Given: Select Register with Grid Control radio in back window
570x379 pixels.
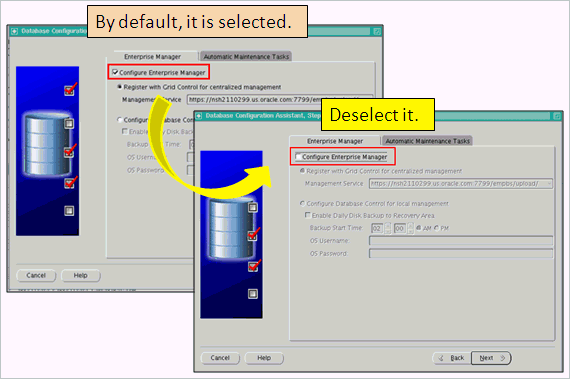Looking at the screenshot, I should click(120, 87).
